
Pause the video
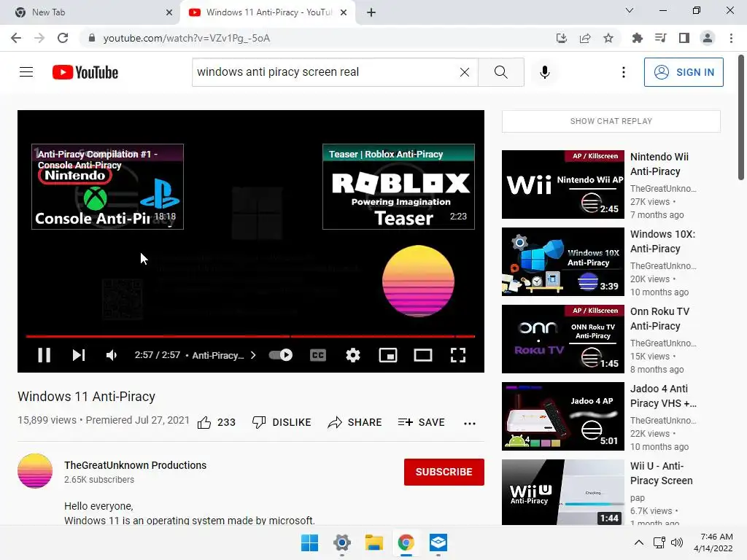point(44,355)
